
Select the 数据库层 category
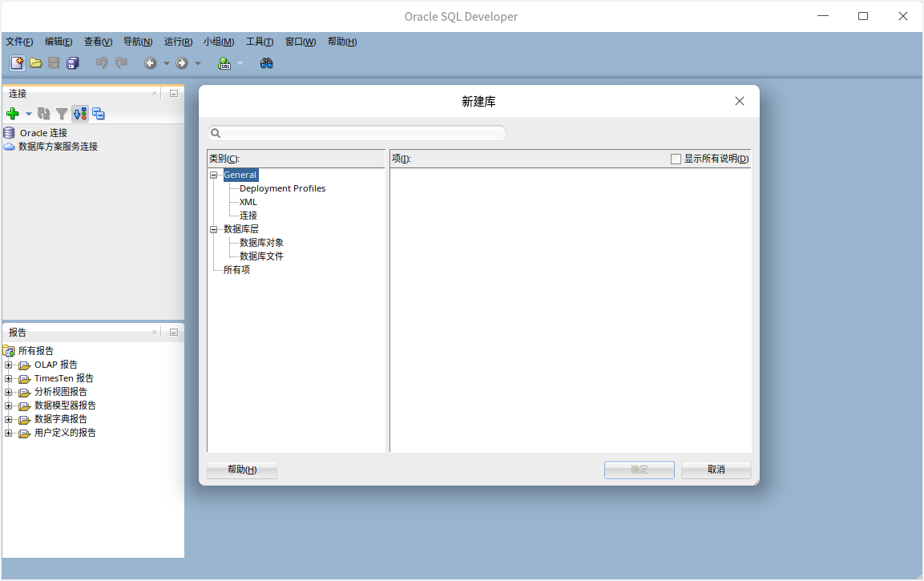coord(241,229)
